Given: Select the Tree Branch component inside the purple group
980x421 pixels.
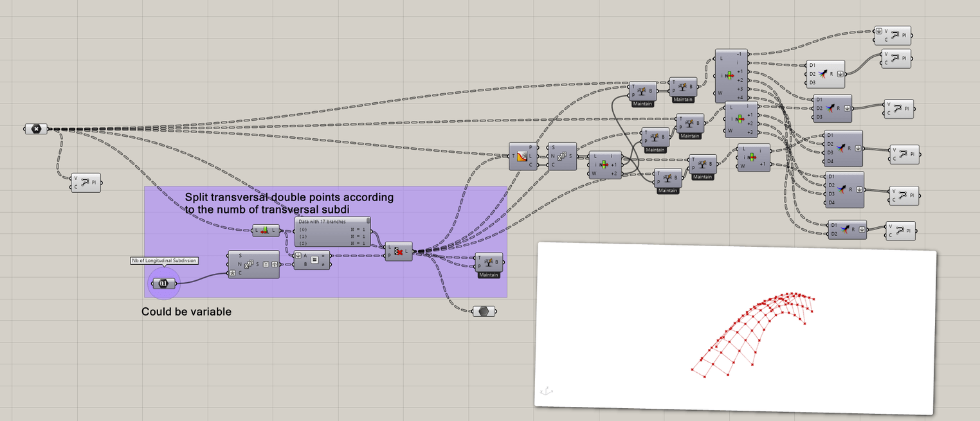Looking at the screenshot, I should click(489, 262).
